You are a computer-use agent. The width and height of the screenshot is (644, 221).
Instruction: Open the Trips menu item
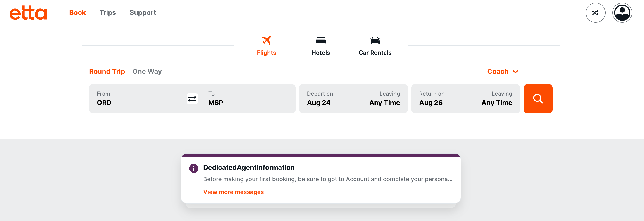coord(107,13)
